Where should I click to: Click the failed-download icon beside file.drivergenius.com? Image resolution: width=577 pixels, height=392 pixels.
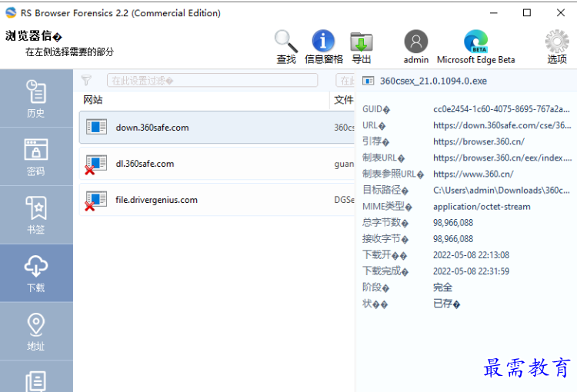[95, 201]
